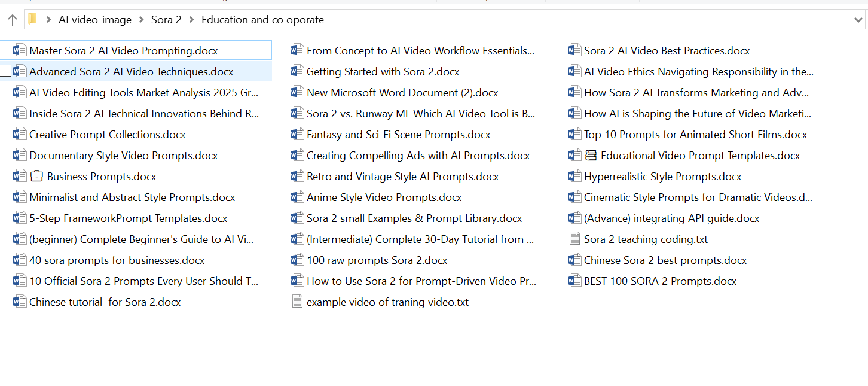
Task: Open the address bar history dropdown
Action: coord(859,20)
